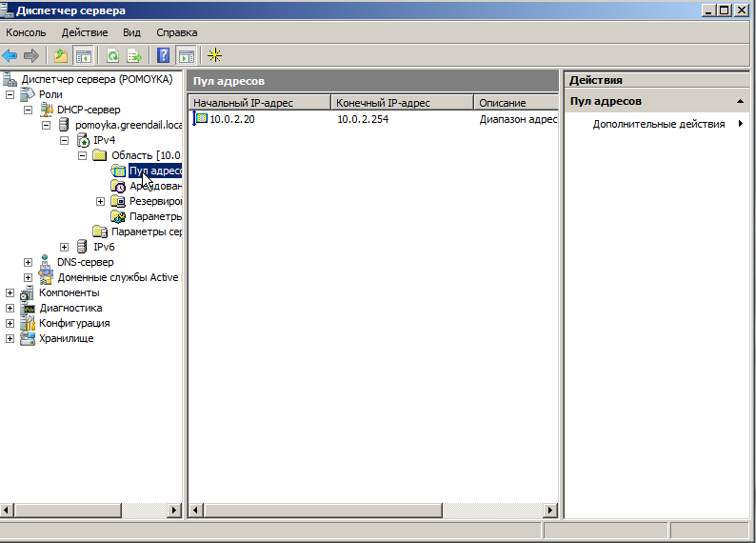
Task: Click the Export list toolbar icon
Action: [134, 55]
